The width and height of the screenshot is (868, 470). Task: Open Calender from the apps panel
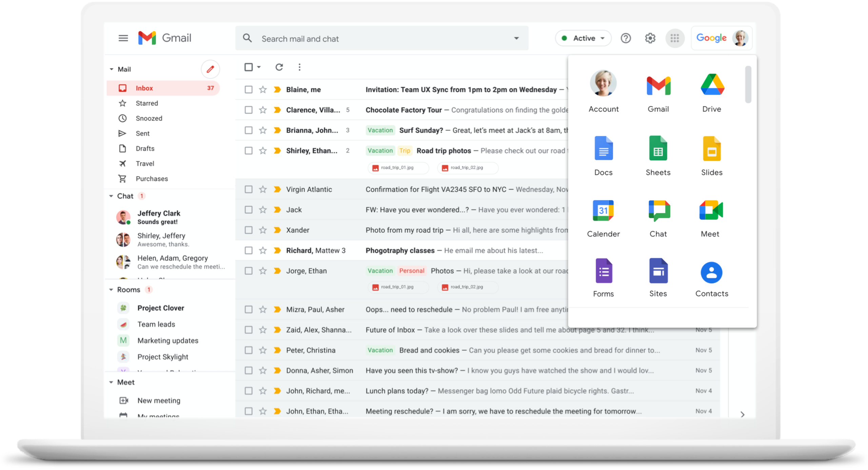(604, 219)
